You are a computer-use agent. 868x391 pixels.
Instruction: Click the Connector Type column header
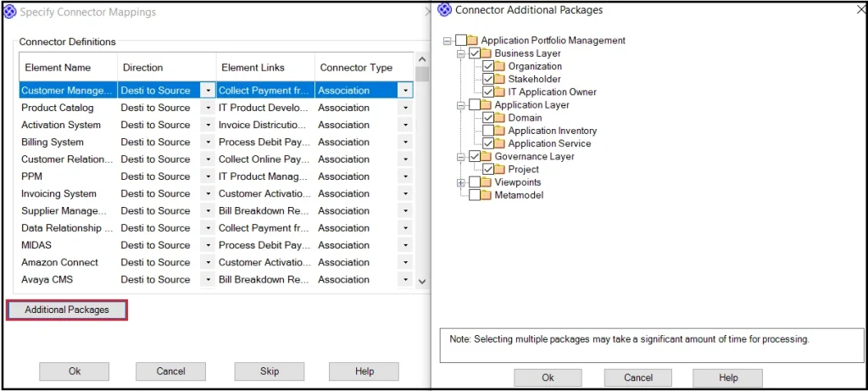click(x=364, y=68)
